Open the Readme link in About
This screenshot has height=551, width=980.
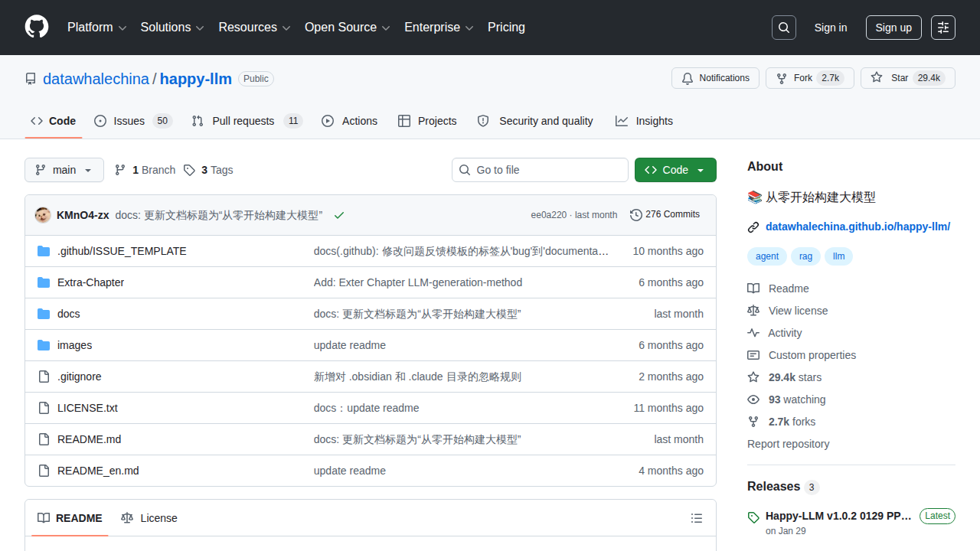point(778,289)
